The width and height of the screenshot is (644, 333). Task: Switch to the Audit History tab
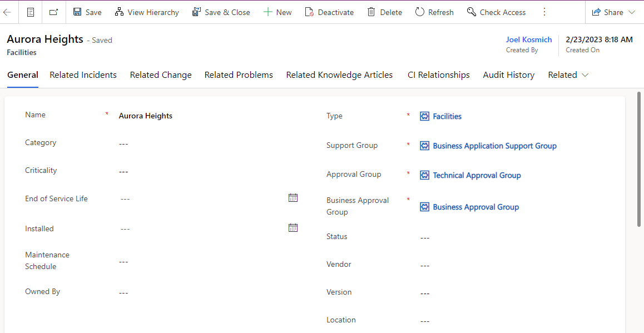tap(508, 74)
